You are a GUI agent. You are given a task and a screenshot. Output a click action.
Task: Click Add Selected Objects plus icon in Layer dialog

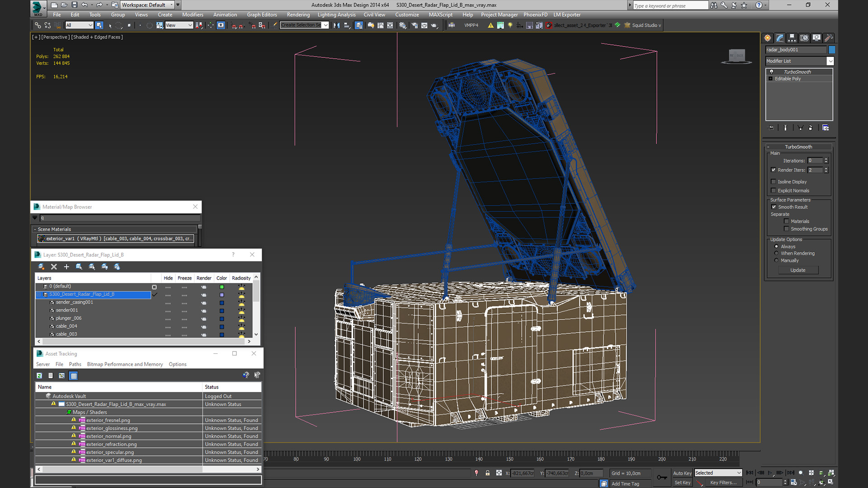pos(66,267)
